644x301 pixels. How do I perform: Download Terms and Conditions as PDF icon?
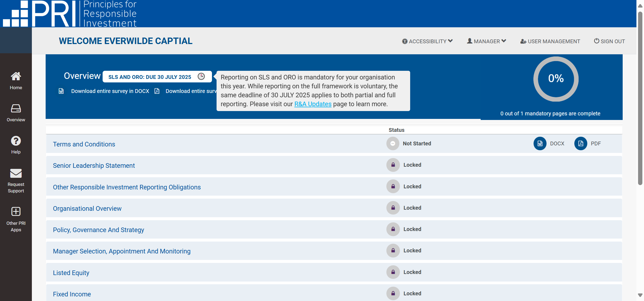click(x=581, y=143)
